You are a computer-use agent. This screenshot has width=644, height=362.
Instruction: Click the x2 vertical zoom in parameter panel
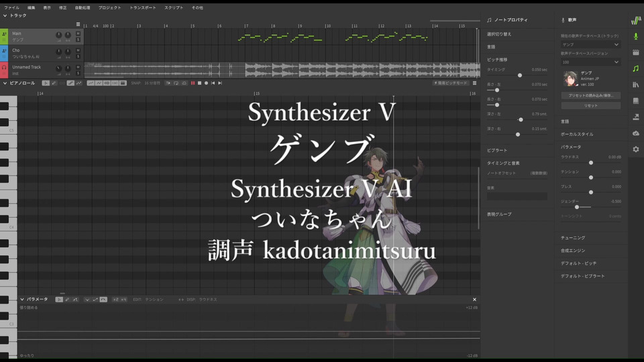point(115,300)
